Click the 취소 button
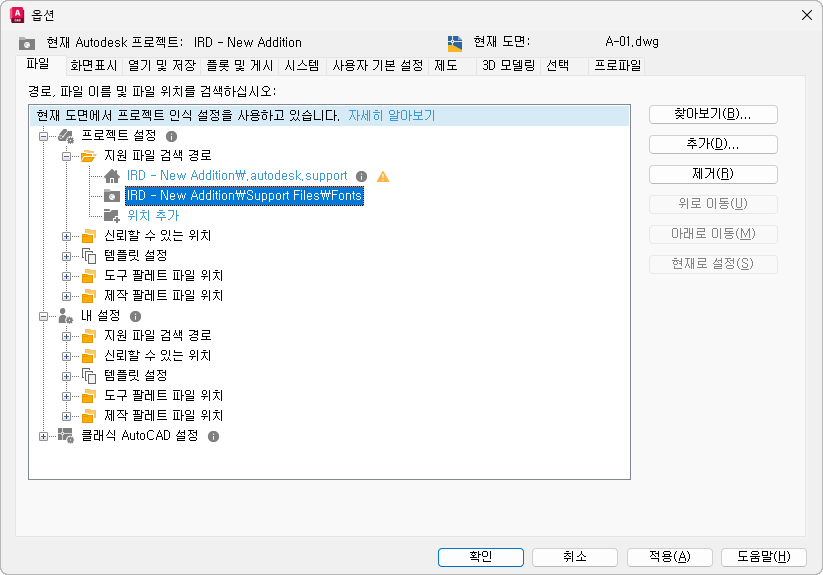 coord(575,557)
